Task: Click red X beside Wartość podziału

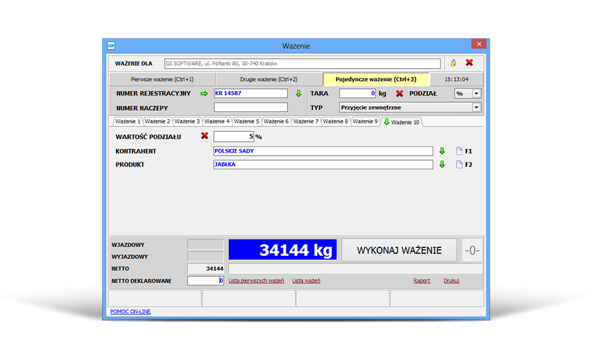Action: pos(204,136)
